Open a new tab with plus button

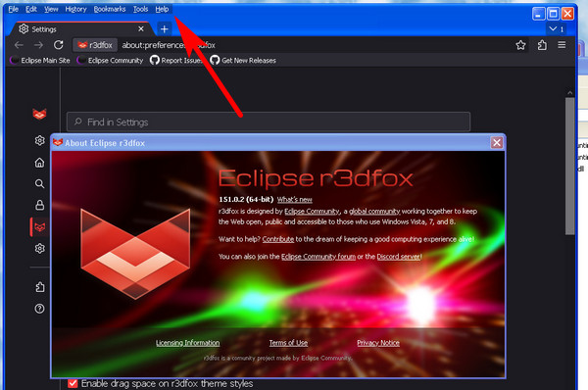coord(165,28)
